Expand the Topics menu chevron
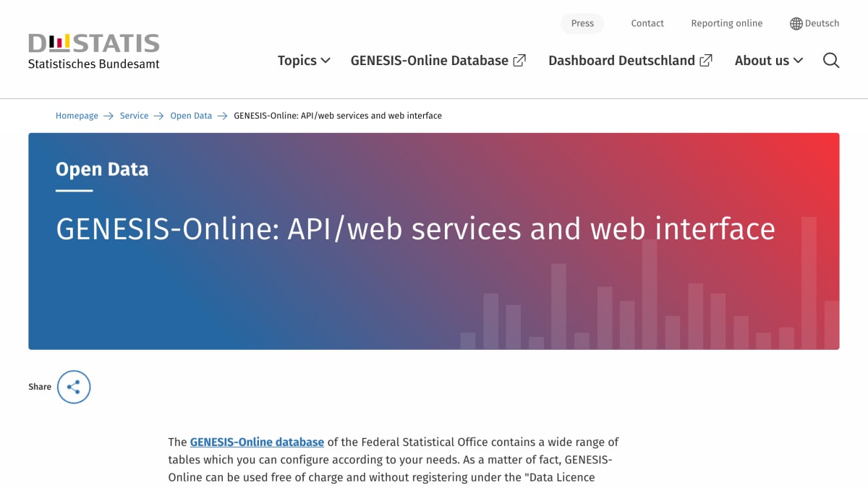This screenshot has width=868, height=488. click(325, 61)
